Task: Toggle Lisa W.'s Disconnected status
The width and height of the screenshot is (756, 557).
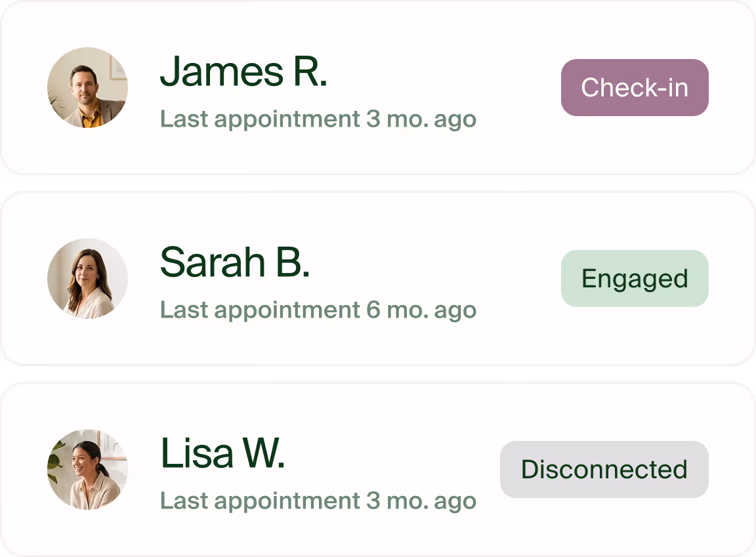Action: pos(604,468)
